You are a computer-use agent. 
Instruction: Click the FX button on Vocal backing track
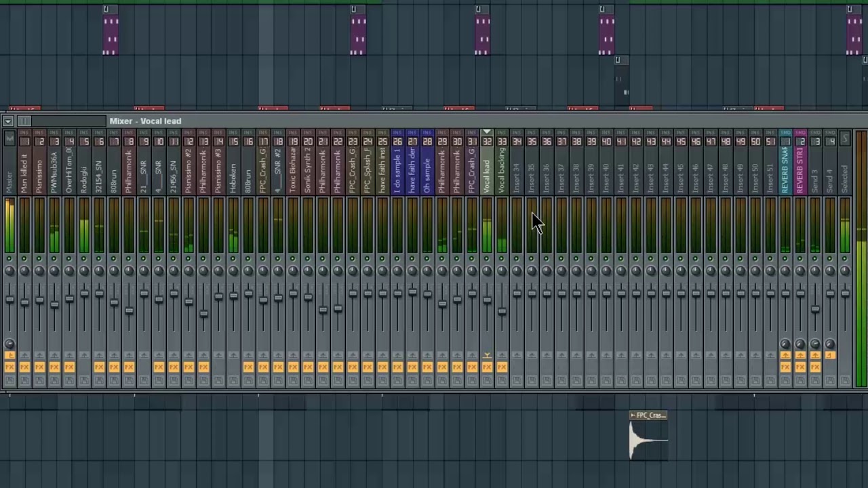click(x=502, y=367)
